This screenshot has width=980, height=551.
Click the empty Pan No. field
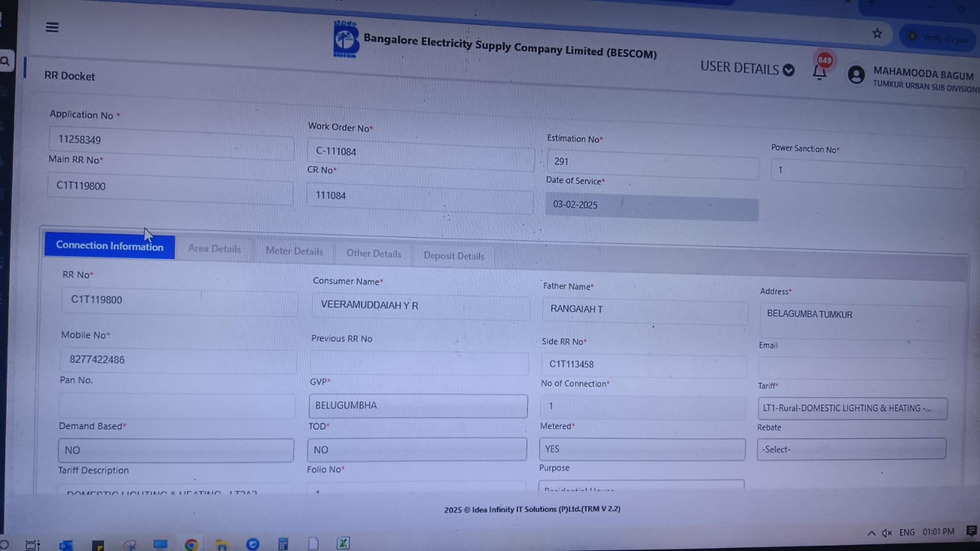(x=177, y=406)
